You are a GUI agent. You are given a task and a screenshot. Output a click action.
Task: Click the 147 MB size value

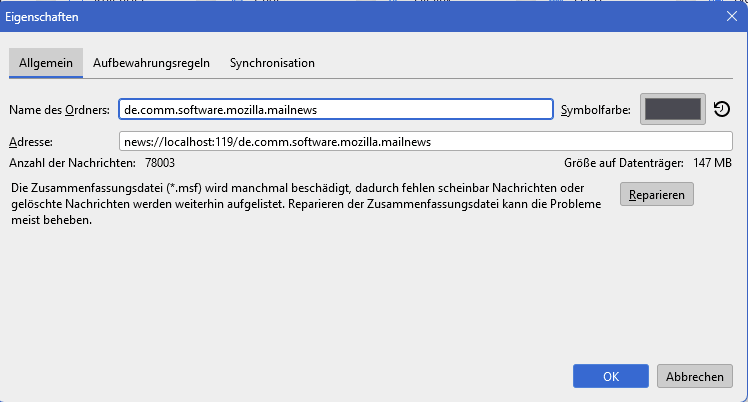click(x=712, y=162)
